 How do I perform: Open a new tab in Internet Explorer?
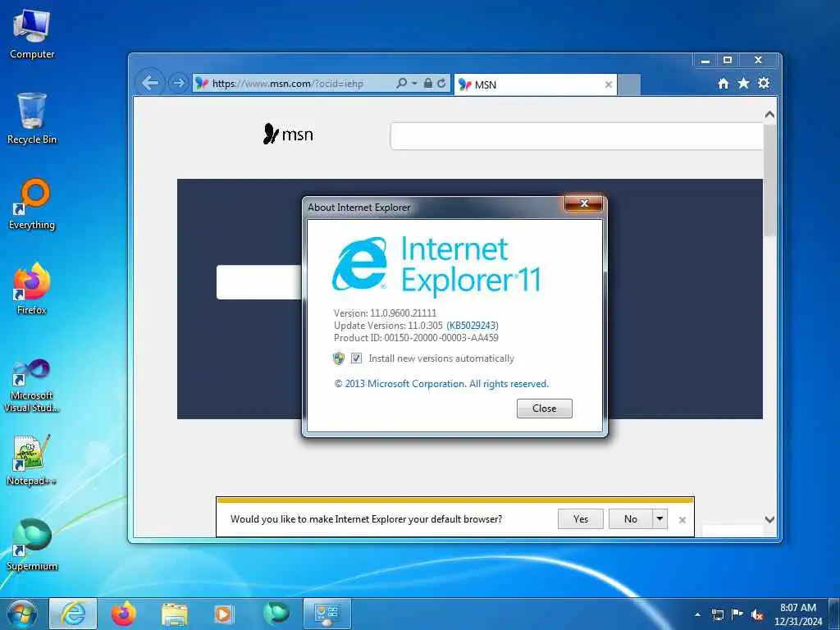(x=629, y=84)
